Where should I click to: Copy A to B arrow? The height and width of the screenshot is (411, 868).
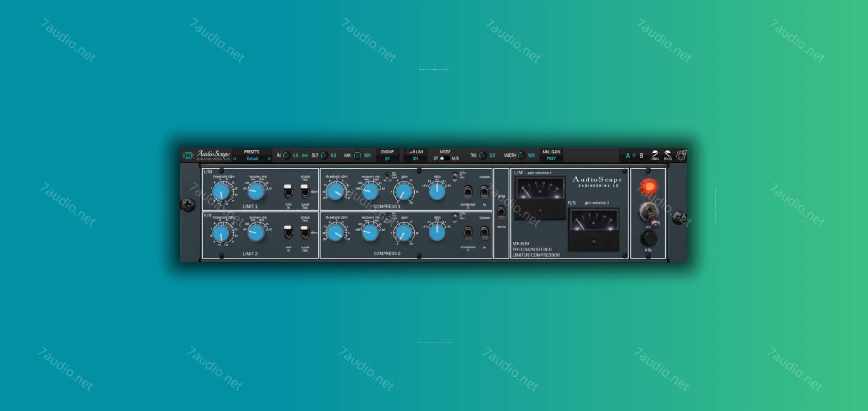pos(634,156)
